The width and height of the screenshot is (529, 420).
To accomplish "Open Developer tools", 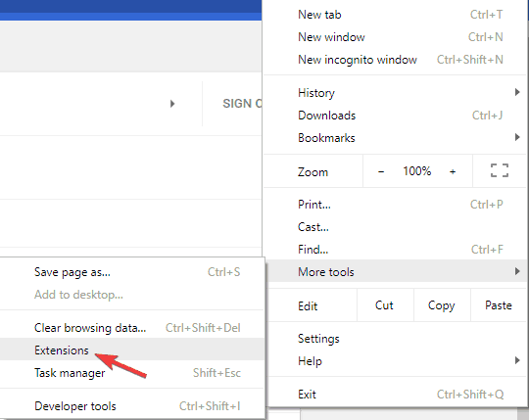I will coord(131,406).
